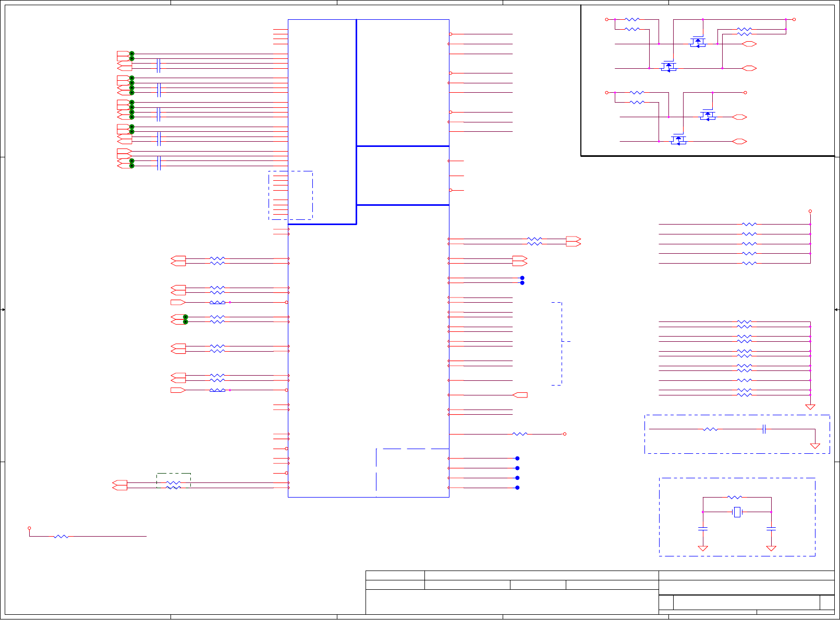
Task: Click single pentagonal port right of the main IC
Action: tap(520, 395)
